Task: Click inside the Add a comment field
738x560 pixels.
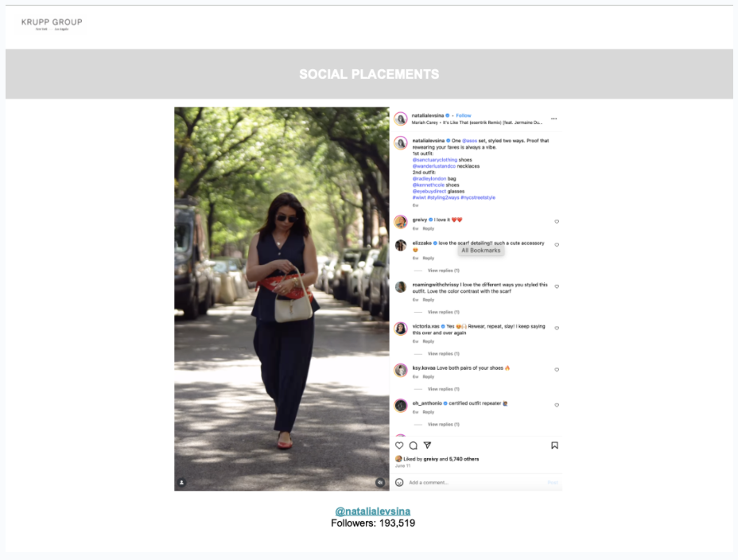Action: 445,482
